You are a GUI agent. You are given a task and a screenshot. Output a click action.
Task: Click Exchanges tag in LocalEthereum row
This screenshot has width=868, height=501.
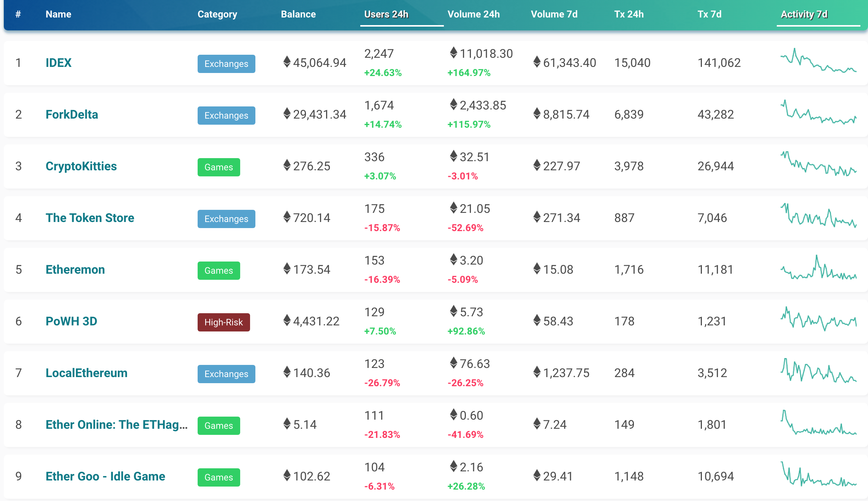click(x=227, y=374)
